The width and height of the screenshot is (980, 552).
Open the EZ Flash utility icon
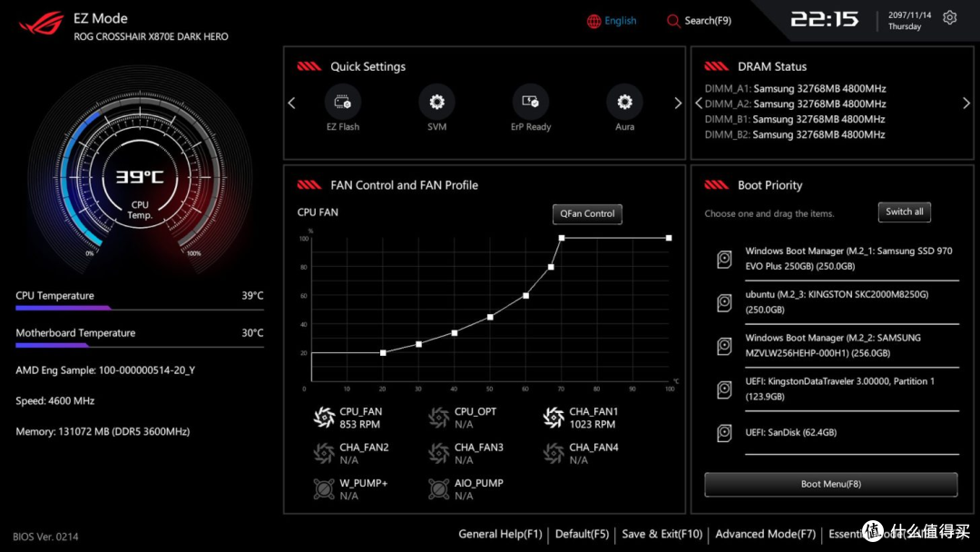click(342, 102)
